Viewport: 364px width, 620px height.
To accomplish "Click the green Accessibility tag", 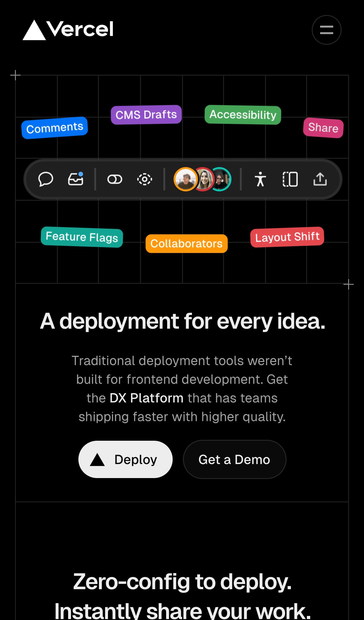I will (243, 115).
